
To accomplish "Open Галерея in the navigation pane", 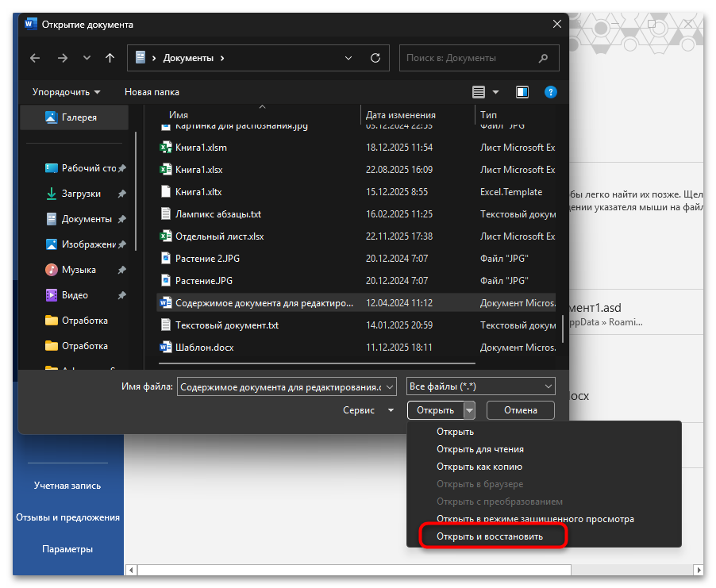I will [x=79, y=117].
